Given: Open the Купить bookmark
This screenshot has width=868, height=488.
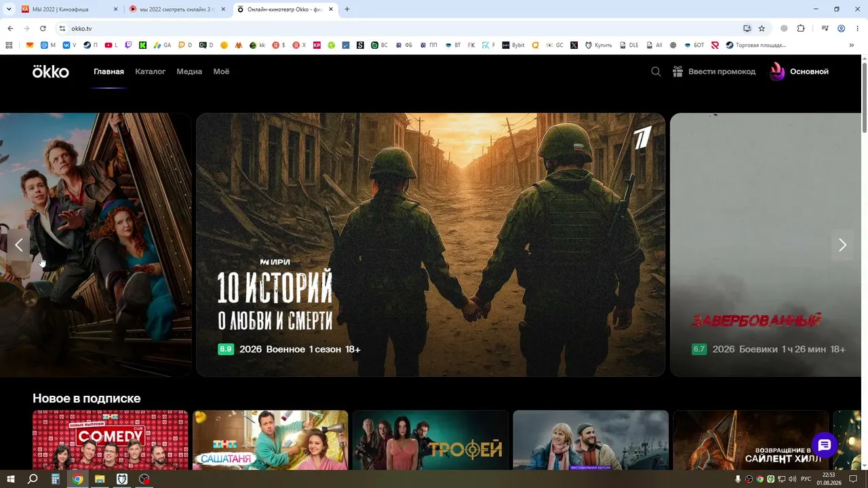Looking at the screenshot, I should [598, 45].
